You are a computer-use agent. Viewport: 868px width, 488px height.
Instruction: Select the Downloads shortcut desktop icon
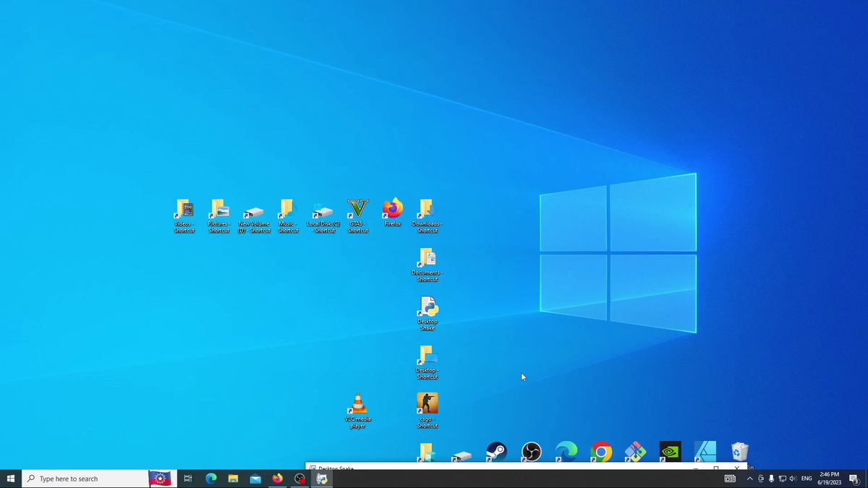pos(427,216)
